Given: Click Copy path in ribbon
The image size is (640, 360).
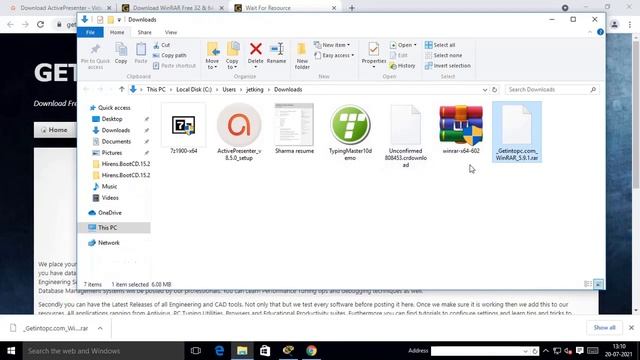Looking at the screenshot, I should pyautogui.click(x=169, y=55).
